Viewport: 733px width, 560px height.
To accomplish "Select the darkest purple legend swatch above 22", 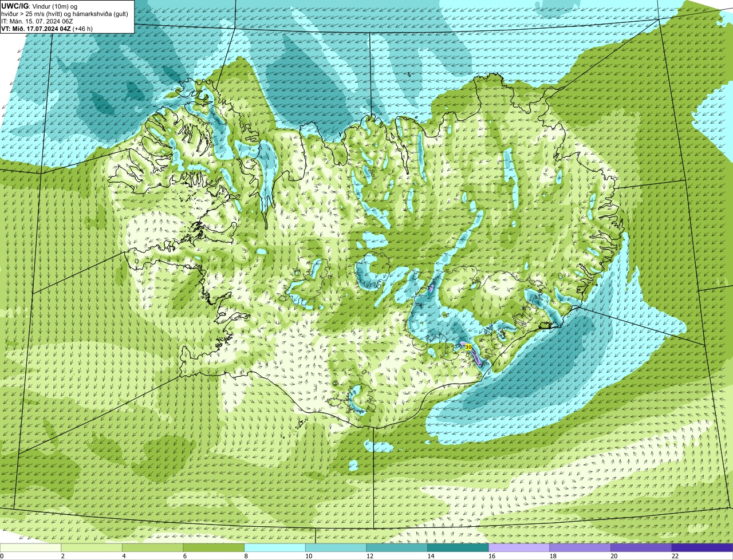I will [x=702, y=547].
